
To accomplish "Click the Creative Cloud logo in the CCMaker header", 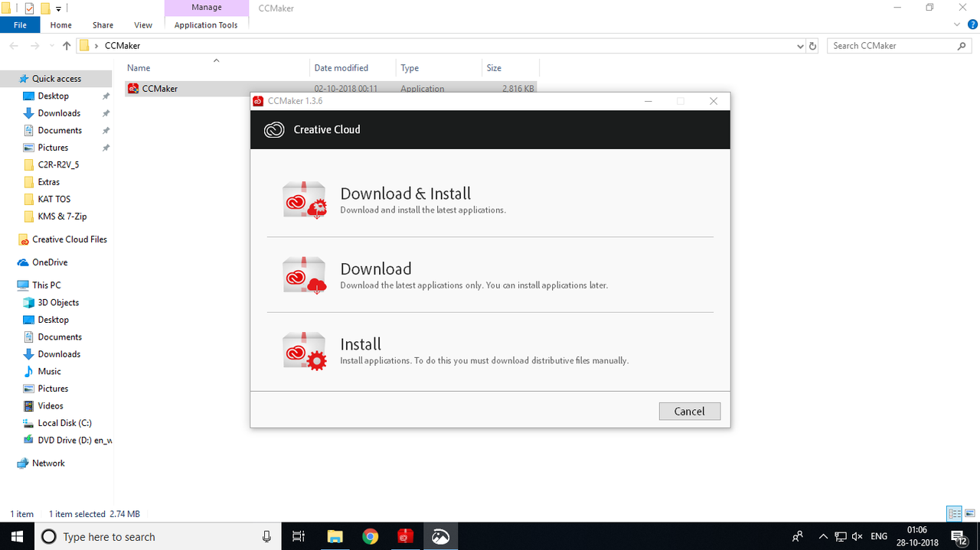I will (x=274, y=129).
